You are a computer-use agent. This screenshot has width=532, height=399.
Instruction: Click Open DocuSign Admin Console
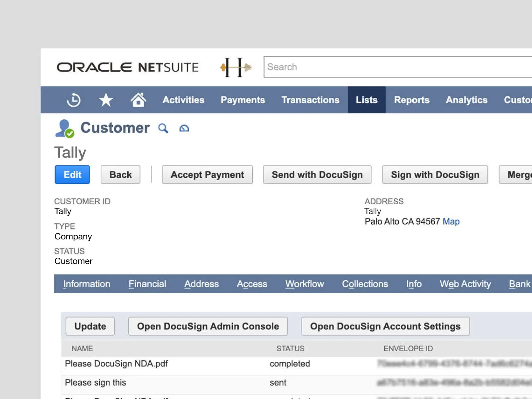[x=208, y=326]
